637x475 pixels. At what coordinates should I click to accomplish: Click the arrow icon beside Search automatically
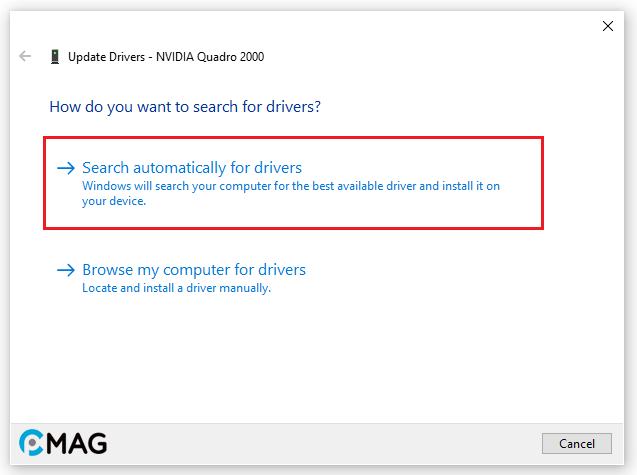coord(66,168)
